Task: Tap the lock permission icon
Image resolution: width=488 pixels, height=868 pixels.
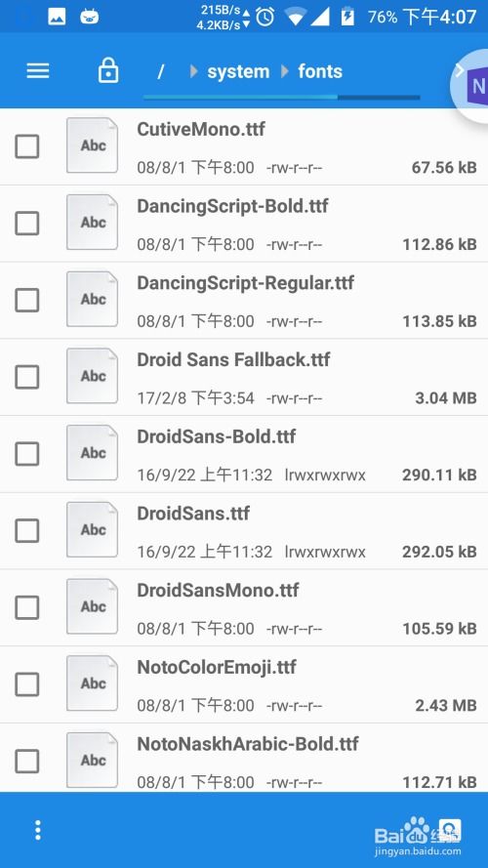Action: click(x=108, y=71)
